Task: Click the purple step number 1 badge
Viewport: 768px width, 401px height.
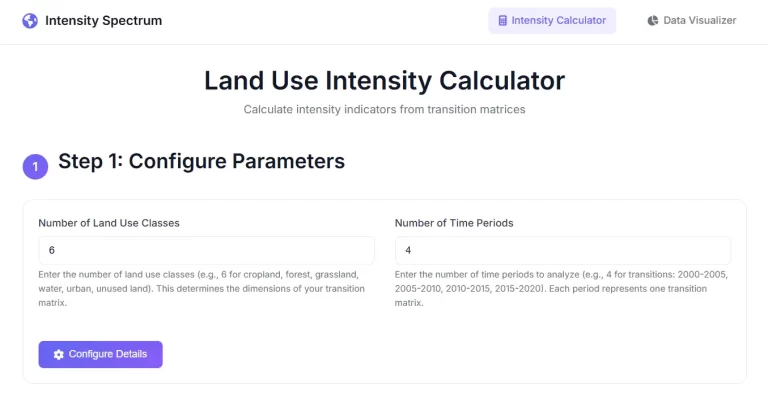Action: click(35, 167)
